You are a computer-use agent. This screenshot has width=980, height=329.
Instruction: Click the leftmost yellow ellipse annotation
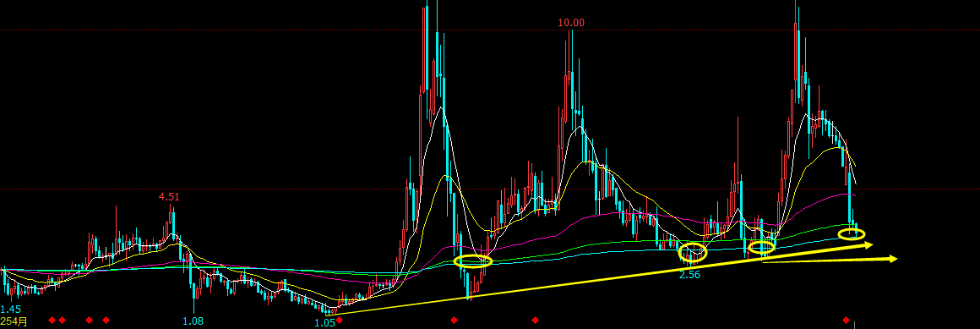(473, 260)
